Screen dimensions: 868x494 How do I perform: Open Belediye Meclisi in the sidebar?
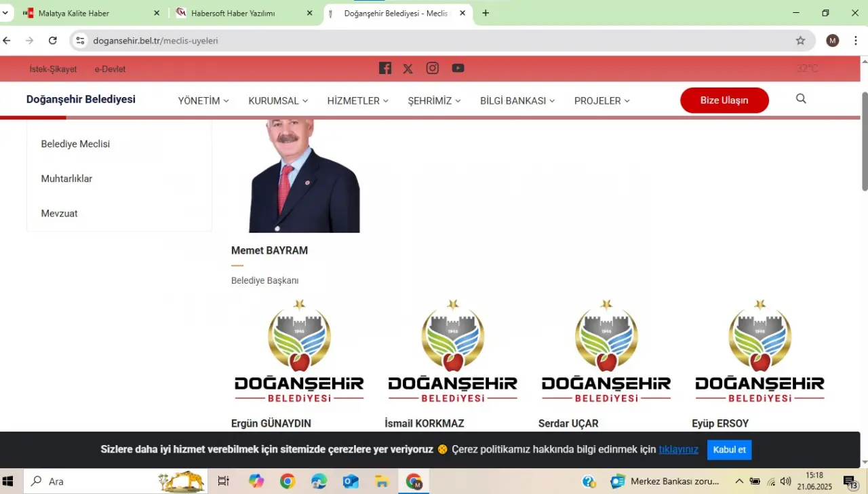click(75, 144)
